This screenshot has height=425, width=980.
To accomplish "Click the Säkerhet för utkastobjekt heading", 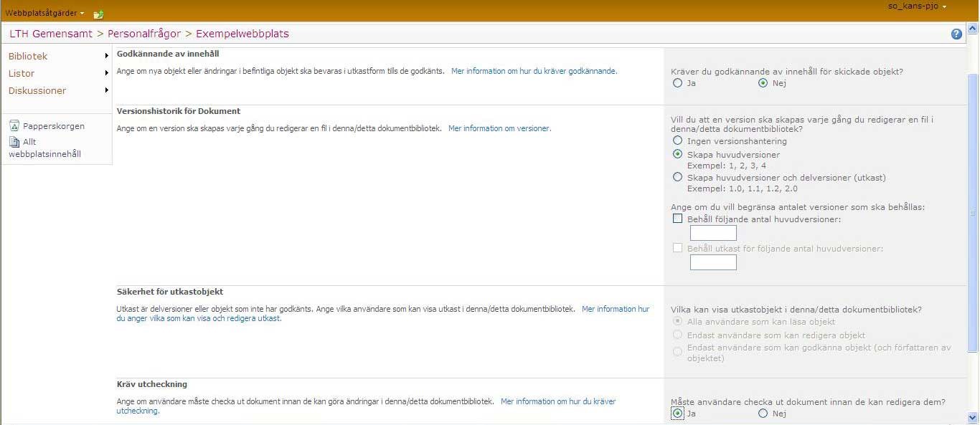I will [170, 292].
